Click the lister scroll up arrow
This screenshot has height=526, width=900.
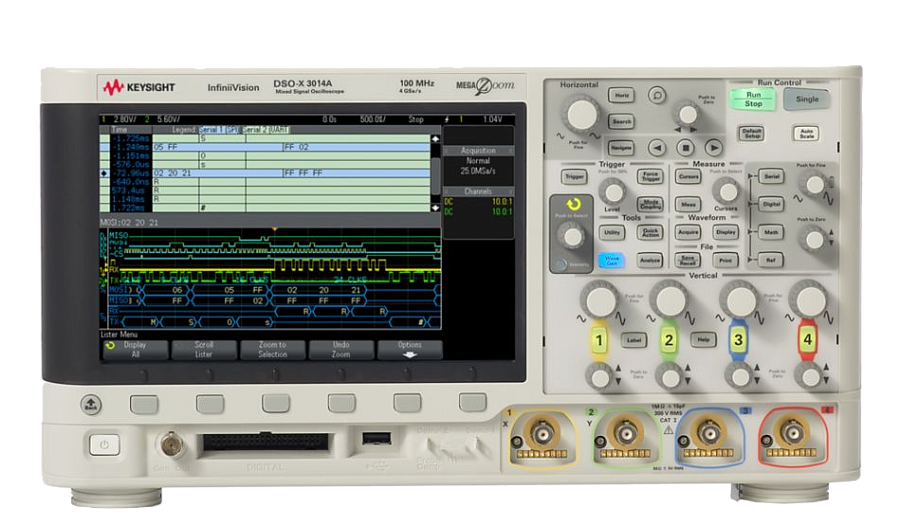pyautogui.click(x=435, y=138)
